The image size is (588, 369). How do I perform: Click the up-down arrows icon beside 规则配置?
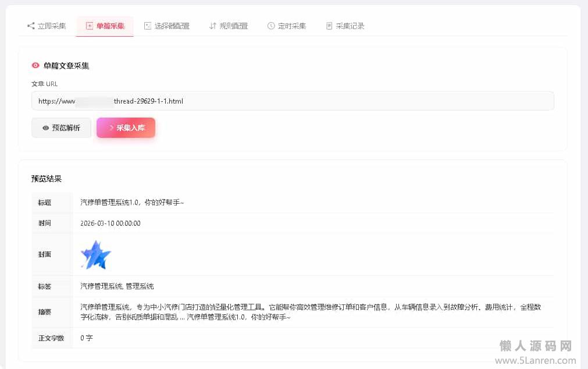(213, 26)
